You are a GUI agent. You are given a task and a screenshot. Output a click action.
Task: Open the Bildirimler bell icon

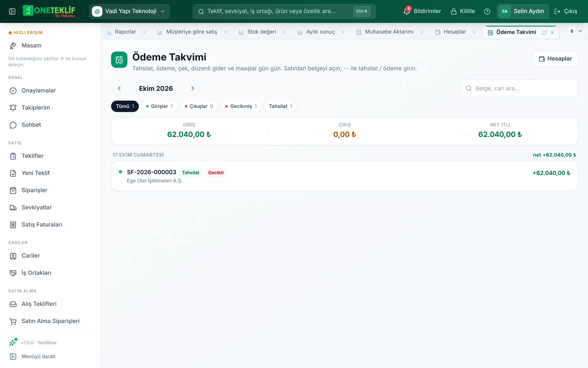(x=407, y=11)
